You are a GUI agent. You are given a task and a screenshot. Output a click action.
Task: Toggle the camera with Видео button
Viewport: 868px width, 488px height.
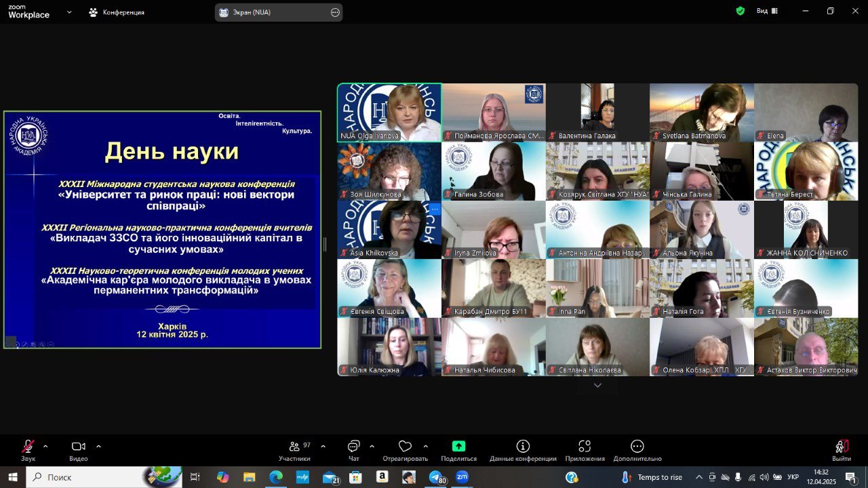(78, 447)
